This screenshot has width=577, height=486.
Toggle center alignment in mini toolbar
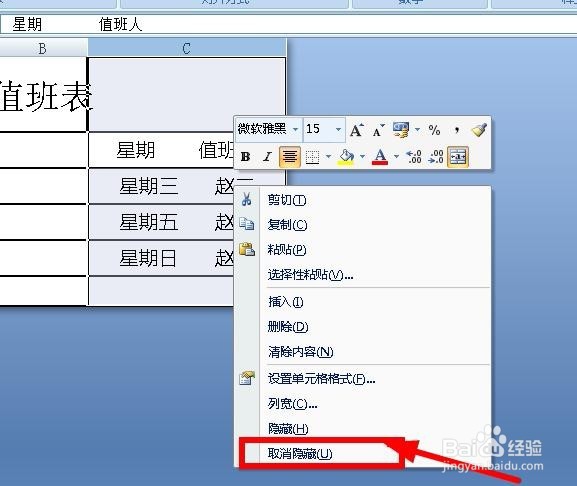[x=290, y=157]
